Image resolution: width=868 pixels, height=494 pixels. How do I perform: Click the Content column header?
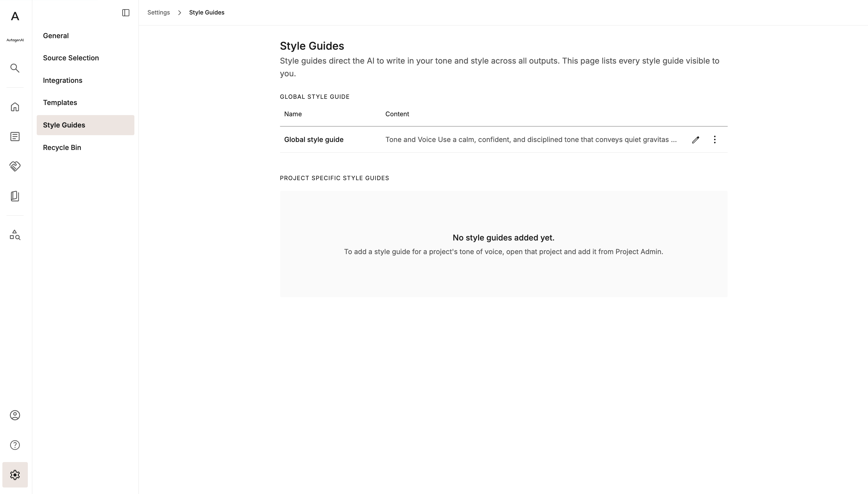click(397, 114)
